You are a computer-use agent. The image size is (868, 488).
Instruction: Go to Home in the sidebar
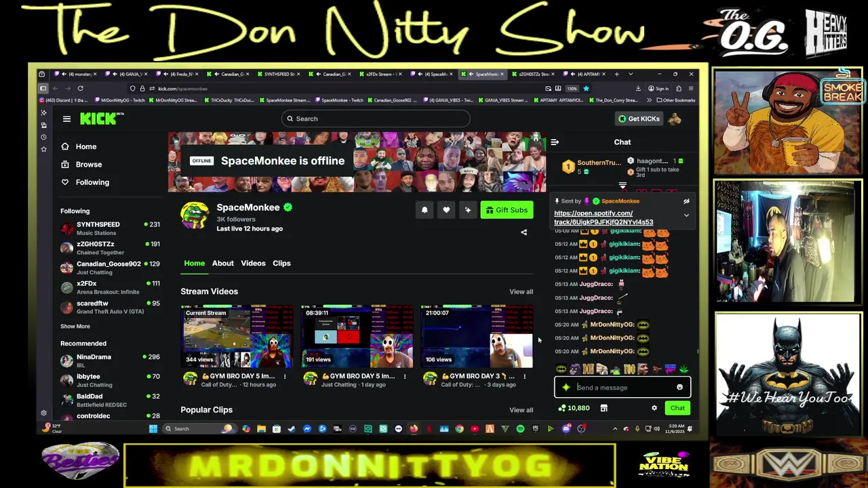point(79,146)
